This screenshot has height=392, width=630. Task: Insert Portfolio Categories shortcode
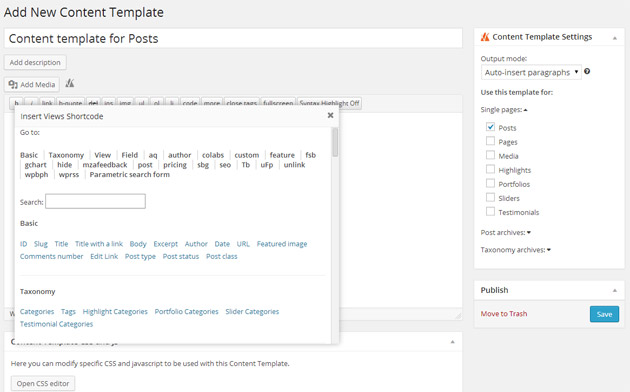click(x=186, y=312)
